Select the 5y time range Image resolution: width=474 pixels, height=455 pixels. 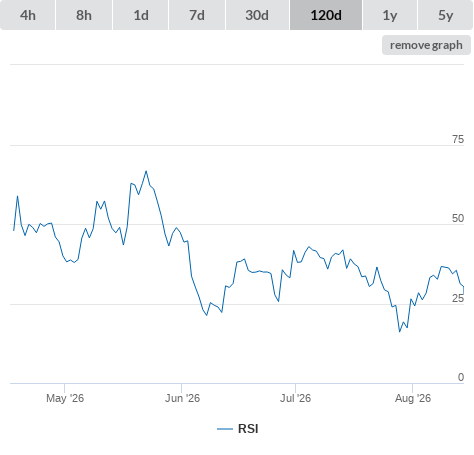(x=445, y=15)
